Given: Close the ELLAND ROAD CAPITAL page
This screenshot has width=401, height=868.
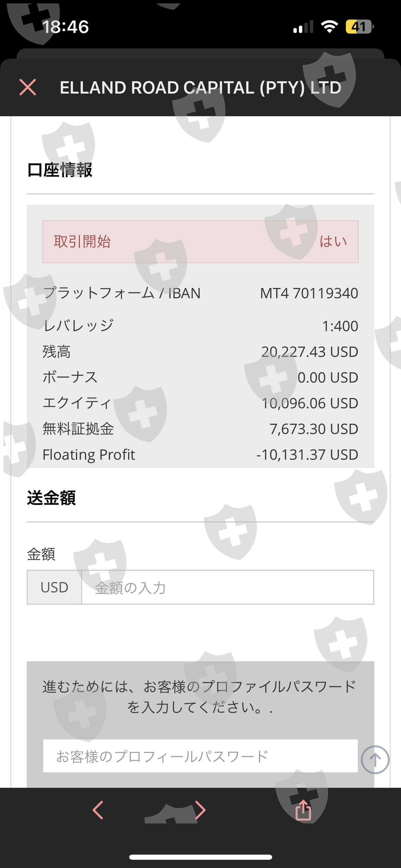Looking at the screenshot, I should click(28, 87).
